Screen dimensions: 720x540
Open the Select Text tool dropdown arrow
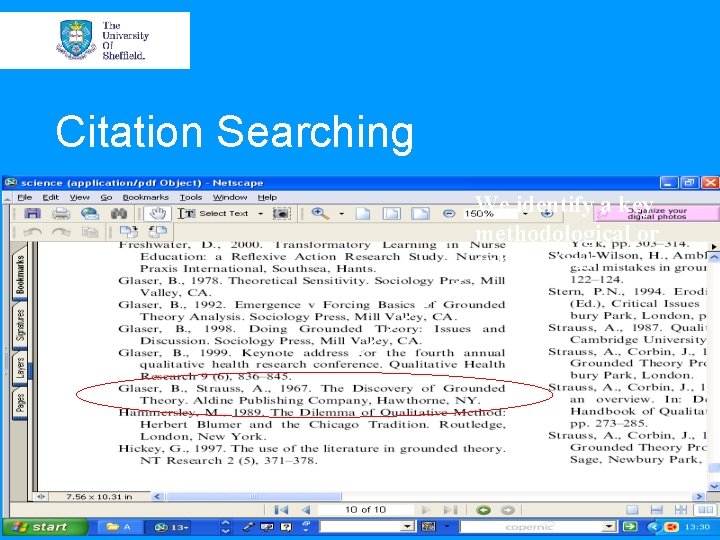(260, 214)
